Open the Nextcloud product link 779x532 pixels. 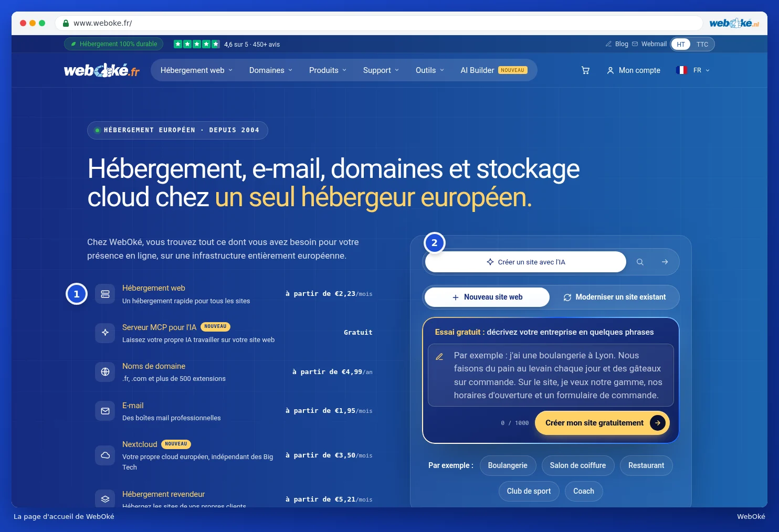coord(140,444)
